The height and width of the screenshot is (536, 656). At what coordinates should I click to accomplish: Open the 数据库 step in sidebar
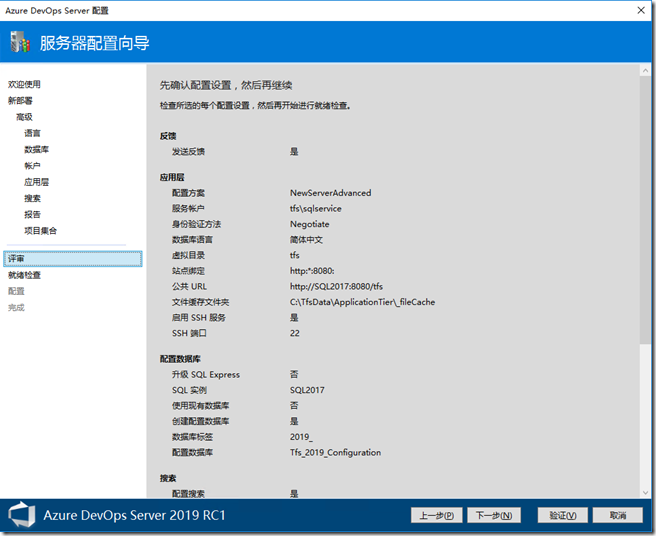pyautogui.click(x=36, y=150)
